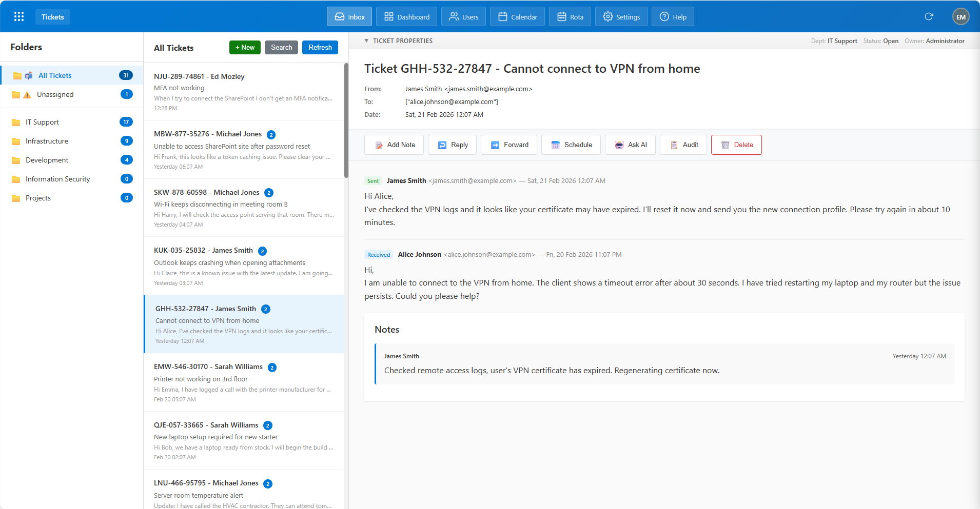Open ticket SKW-878-60598 about Wi-Fi disconnecting
The image size is (980, 509).
[244, 208]
